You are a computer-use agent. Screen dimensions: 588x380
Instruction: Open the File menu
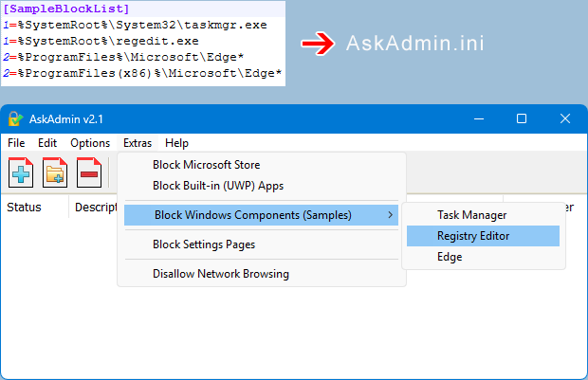tap(16, 143)
